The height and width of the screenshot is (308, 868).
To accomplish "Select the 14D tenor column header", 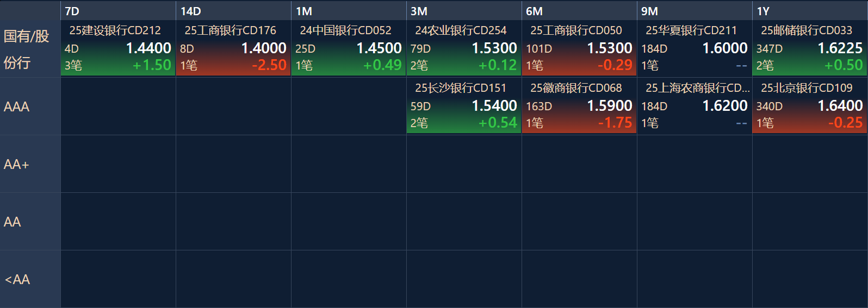I will [x=233, y=11].
